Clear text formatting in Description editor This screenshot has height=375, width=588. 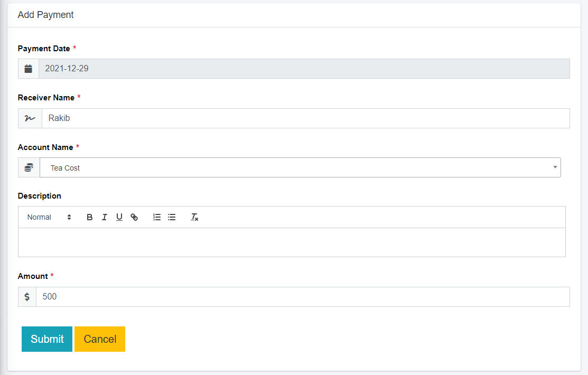point(194,217)
